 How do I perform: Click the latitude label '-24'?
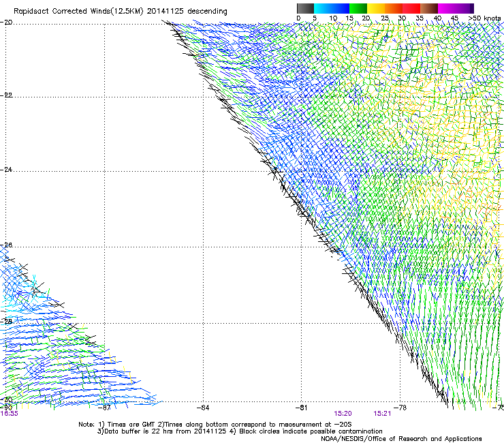pyautogui.click(x=6, y=170)
